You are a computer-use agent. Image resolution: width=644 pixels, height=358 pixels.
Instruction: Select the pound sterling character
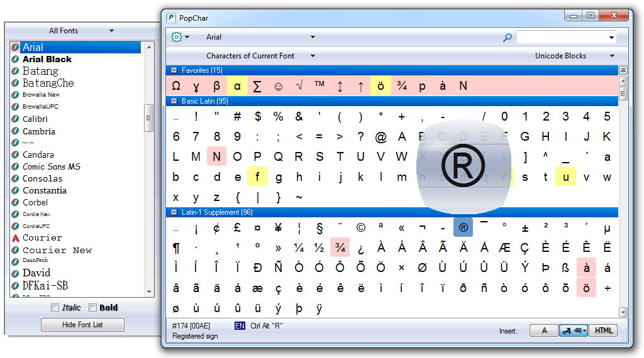point(237,227)
